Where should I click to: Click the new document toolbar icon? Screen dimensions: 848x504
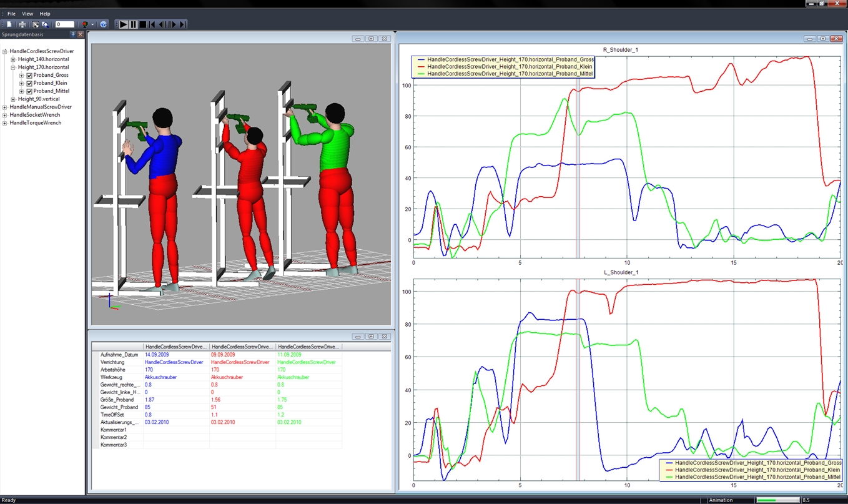(x=9, y=24)
